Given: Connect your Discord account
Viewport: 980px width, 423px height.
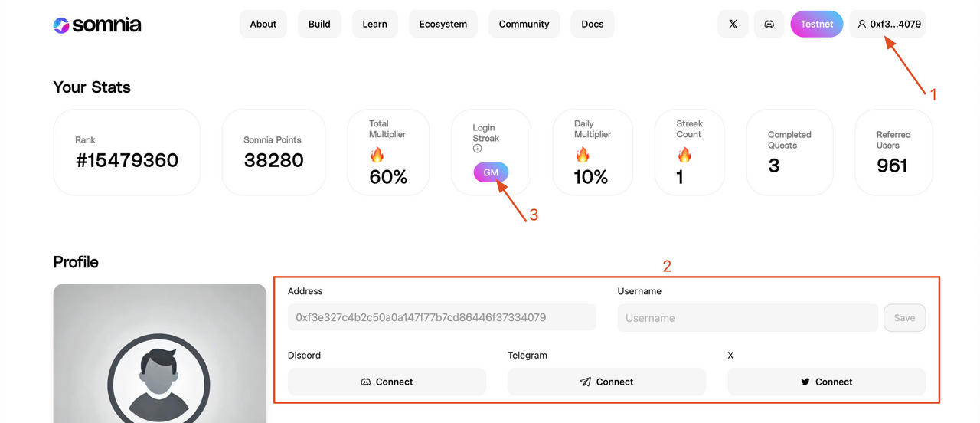Looking at the screenshot, I should pyautogui.click(x=387, y=382).
